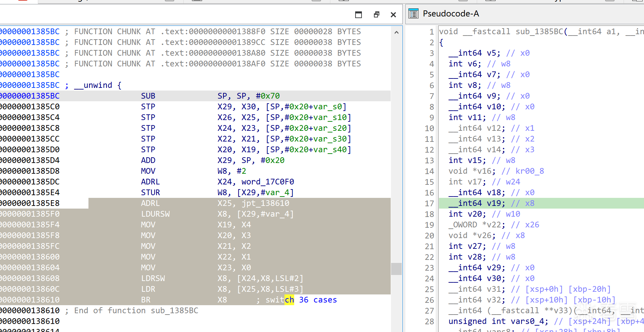The width and height of the screenshot is (644, 332).
Task: Click var_s30 in the STP X22 line
Action: pyautogui.click(x=330, y=139)
